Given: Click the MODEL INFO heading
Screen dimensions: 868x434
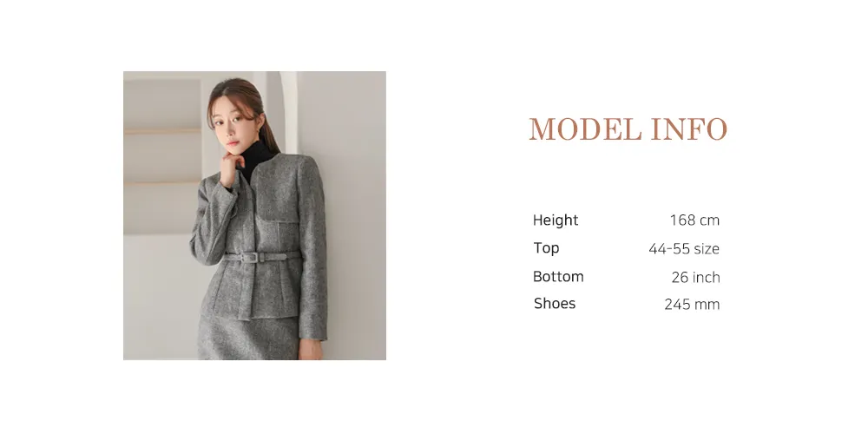Looking at the screenshot, I should point(628,129).
